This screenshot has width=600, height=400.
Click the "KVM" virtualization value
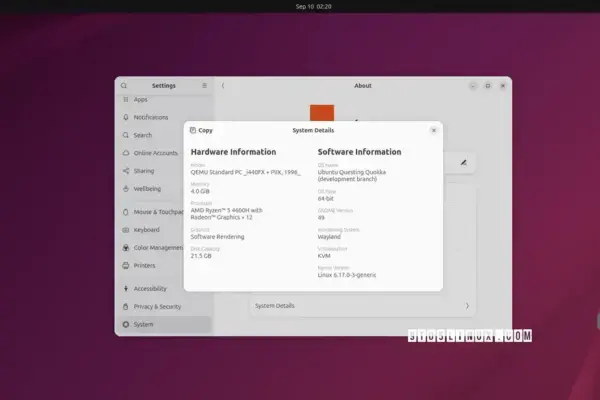click(x=324, y=256)
